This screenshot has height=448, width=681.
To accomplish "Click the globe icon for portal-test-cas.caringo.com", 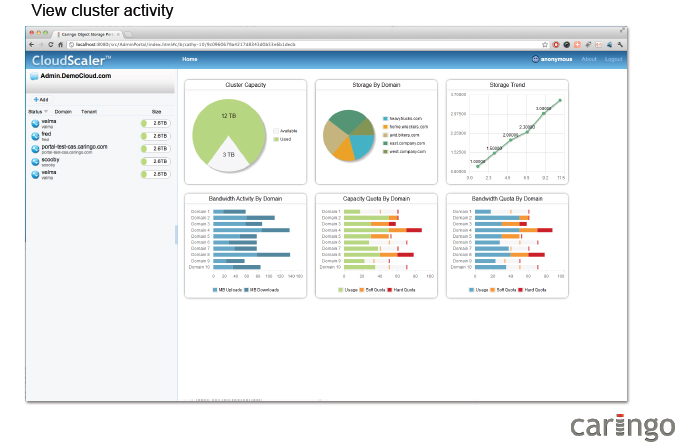I will [x=35, y=149].
